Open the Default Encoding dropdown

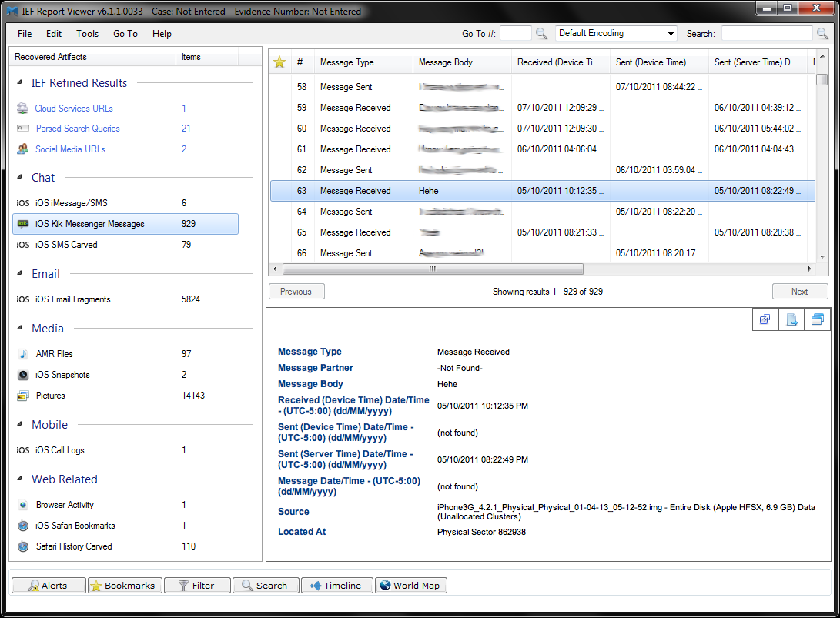pyautogui.click(x=616, y=33)
